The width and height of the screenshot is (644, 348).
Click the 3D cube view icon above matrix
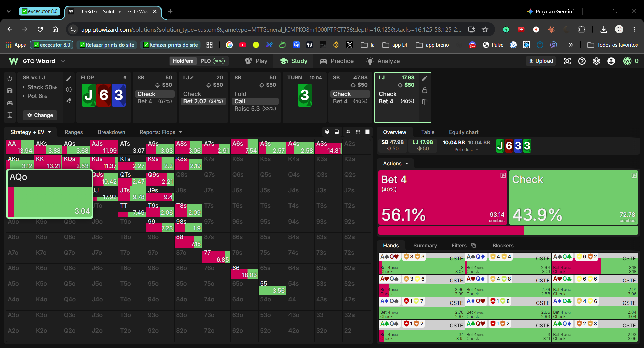tap(327, 132)
